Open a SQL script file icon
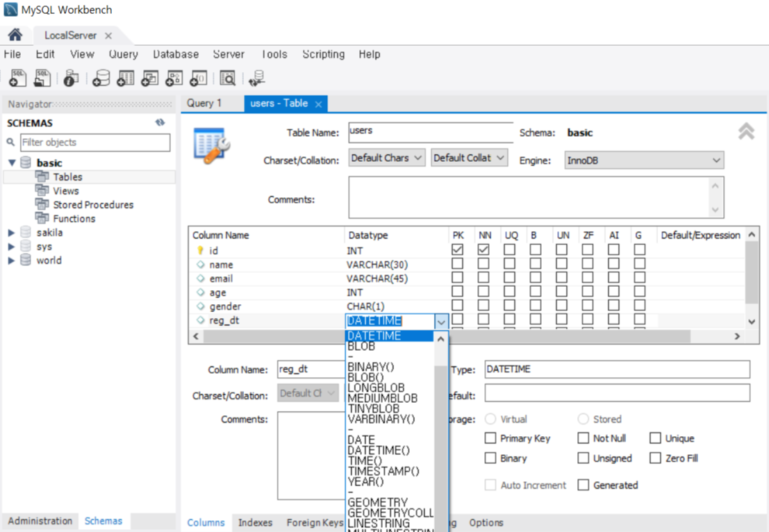This screenshot has height=532, width=769. pos(42,78)
